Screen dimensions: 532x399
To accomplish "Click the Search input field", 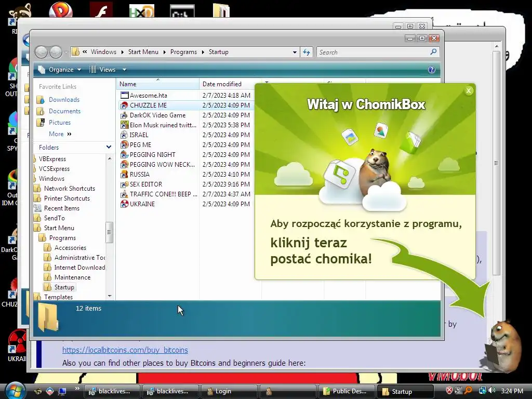I will (x=373, y=52).
